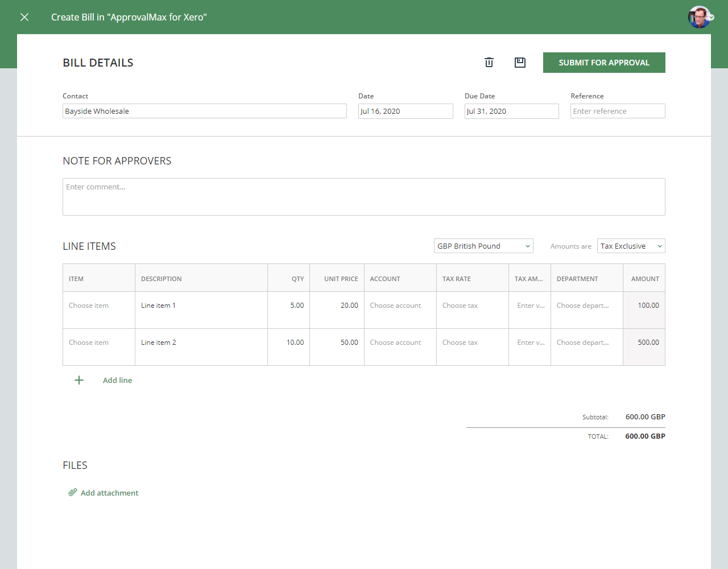
Task: Choose account for the Line item 1 row
Action: [400, 310]
